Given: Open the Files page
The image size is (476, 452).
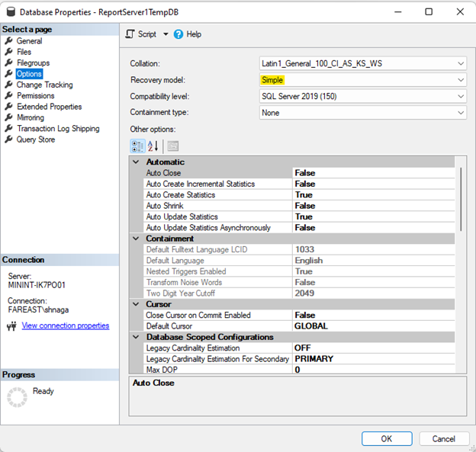Looking at the screenshot, I should 24,52.
